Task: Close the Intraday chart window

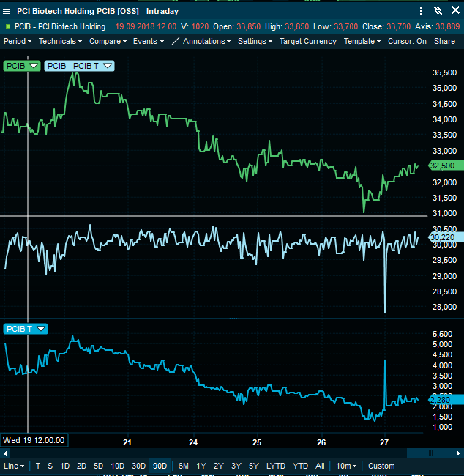Action: click(x=455, y=11)
